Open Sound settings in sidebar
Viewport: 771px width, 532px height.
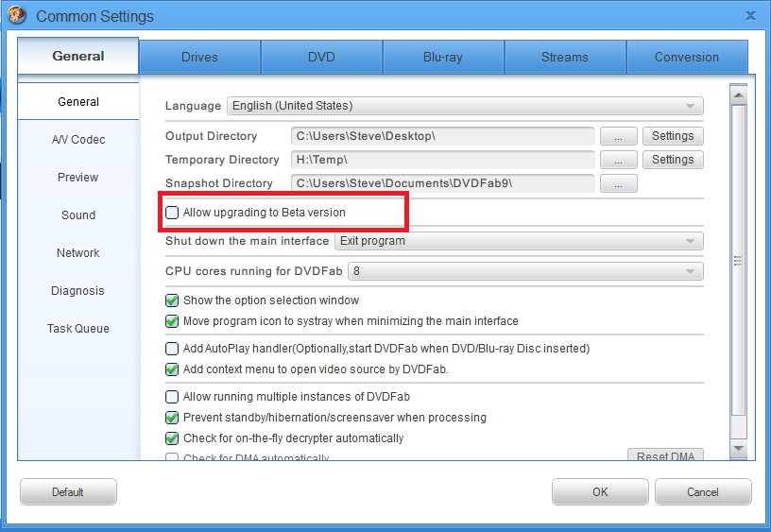coord(78,215)
